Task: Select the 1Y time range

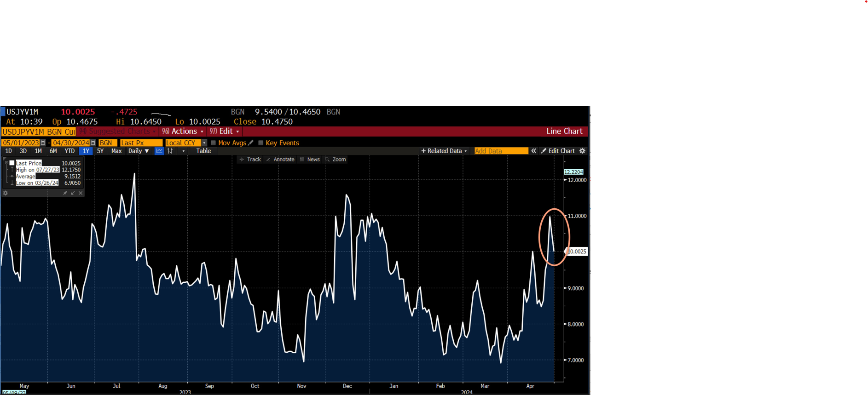Action: pyautogui.click(x=86, y=151)
